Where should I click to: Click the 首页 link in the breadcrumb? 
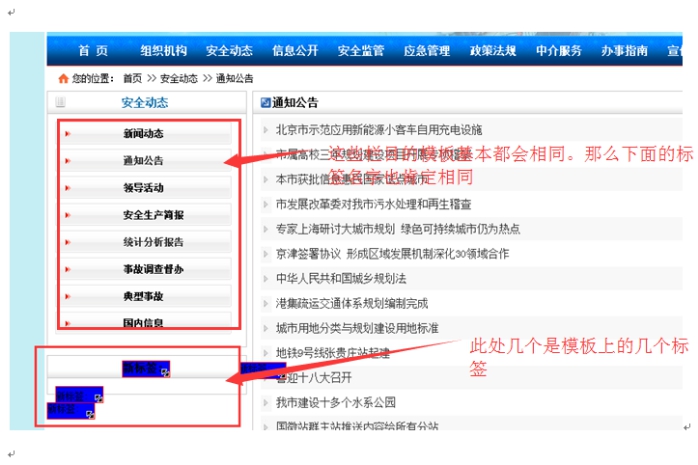coord(132,78)
